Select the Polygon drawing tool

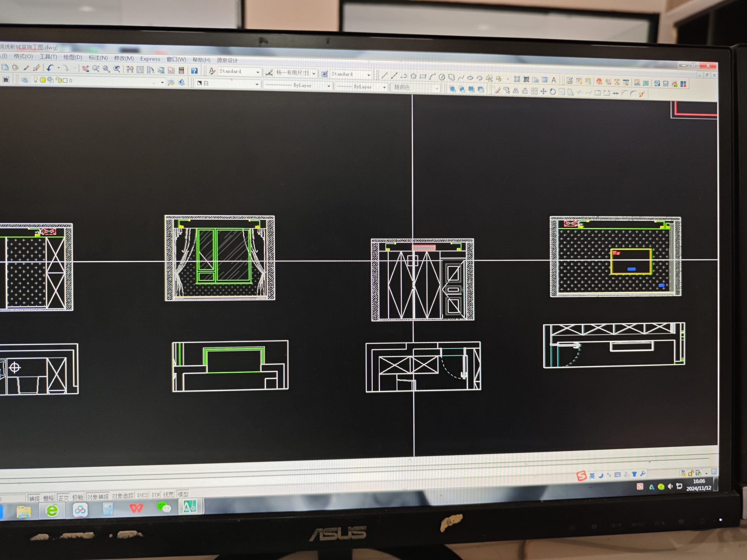pyautogui.click(x=413, y=76)
